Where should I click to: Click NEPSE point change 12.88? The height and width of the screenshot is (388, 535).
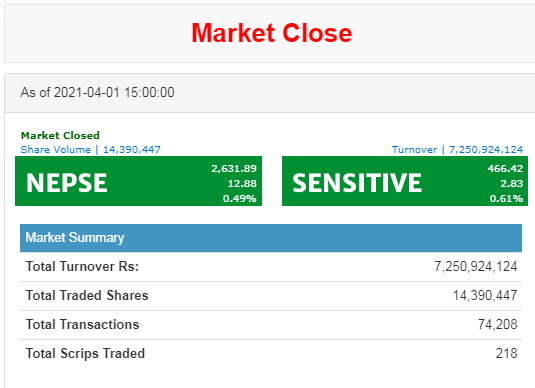click(242, 184)
